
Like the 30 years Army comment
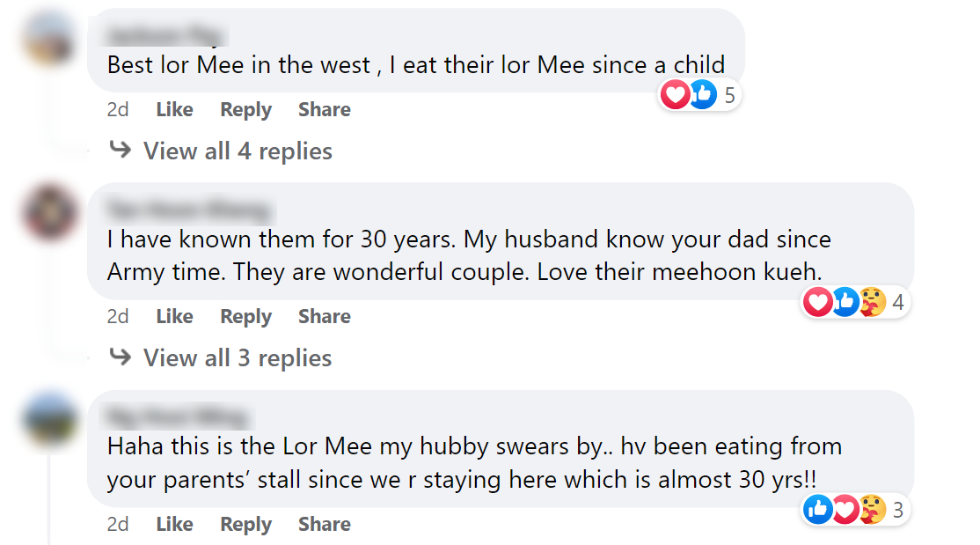coord(174,317)
